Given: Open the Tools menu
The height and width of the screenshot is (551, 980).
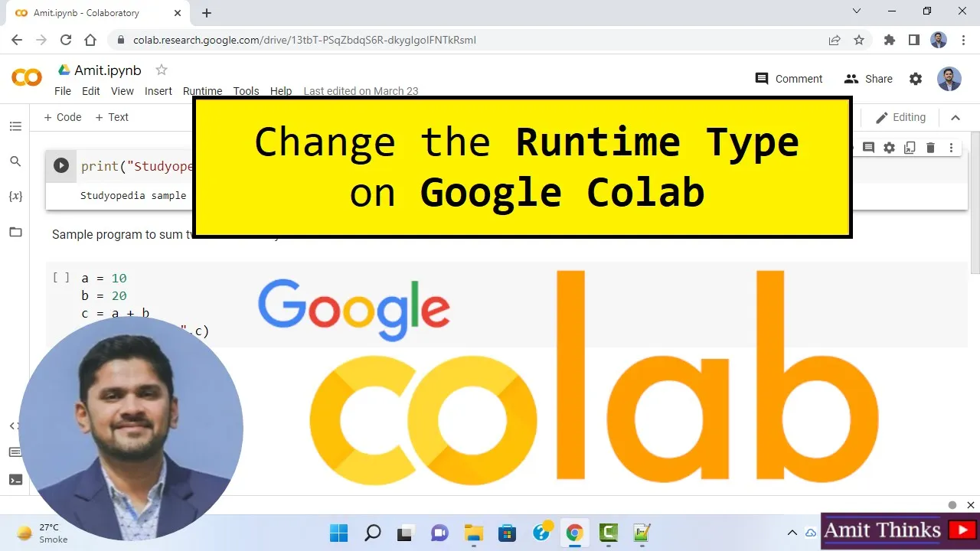Looking at the screenshot, I should tap(246, 91).
